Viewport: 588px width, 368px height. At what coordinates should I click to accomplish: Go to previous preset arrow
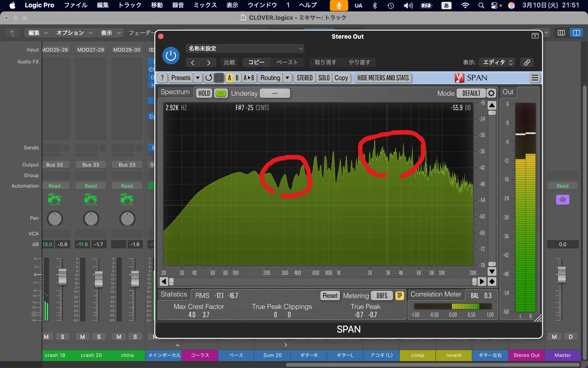(x=193, y=63)
